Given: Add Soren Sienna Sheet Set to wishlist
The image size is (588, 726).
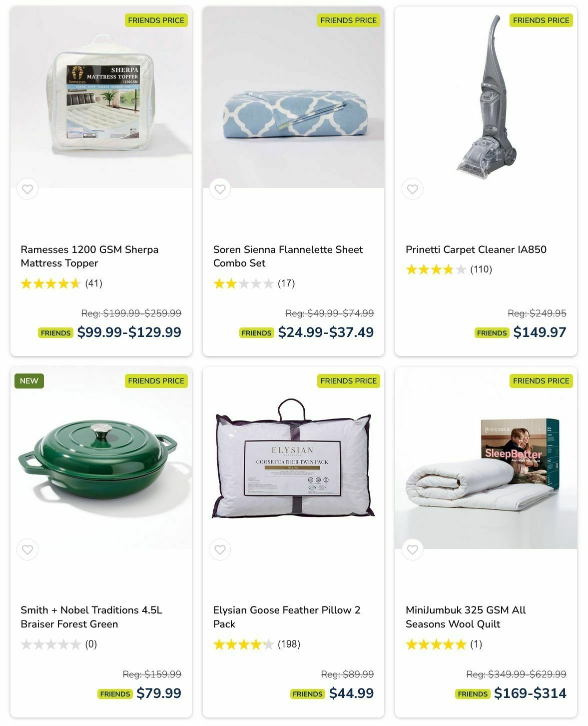Looking at the screenshot, I should click(220, 189).
